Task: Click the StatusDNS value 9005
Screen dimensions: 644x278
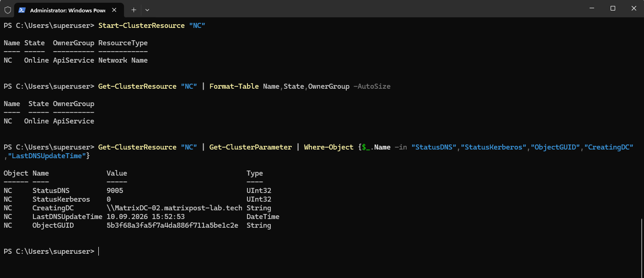Action: [x=115, y=191]
